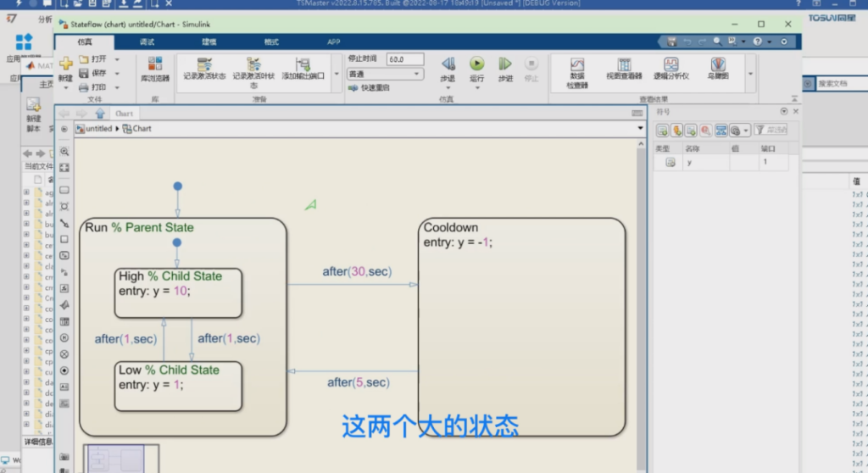Open the 鸟瞰图 bird's-eye view

(718, 66)
